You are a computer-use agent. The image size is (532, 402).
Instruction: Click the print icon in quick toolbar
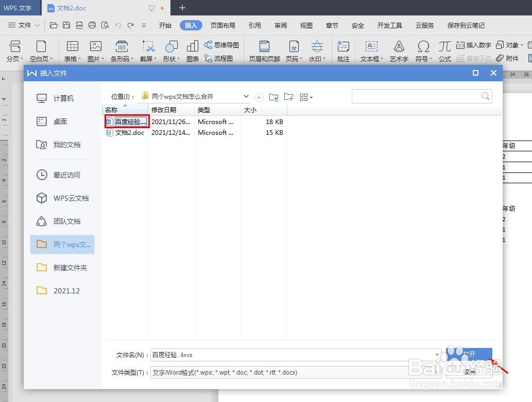coord(92,25)
